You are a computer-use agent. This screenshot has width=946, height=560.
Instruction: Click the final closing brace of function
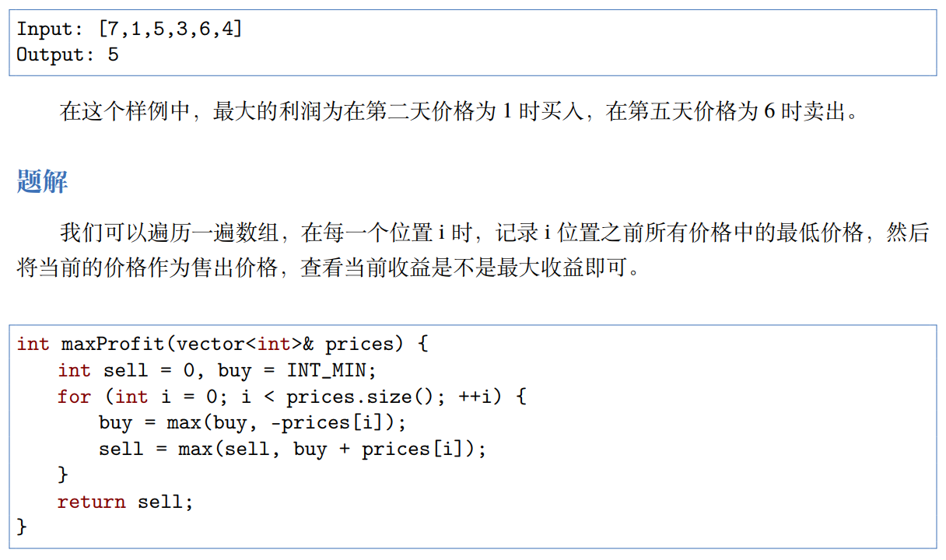tap(22, 527)
